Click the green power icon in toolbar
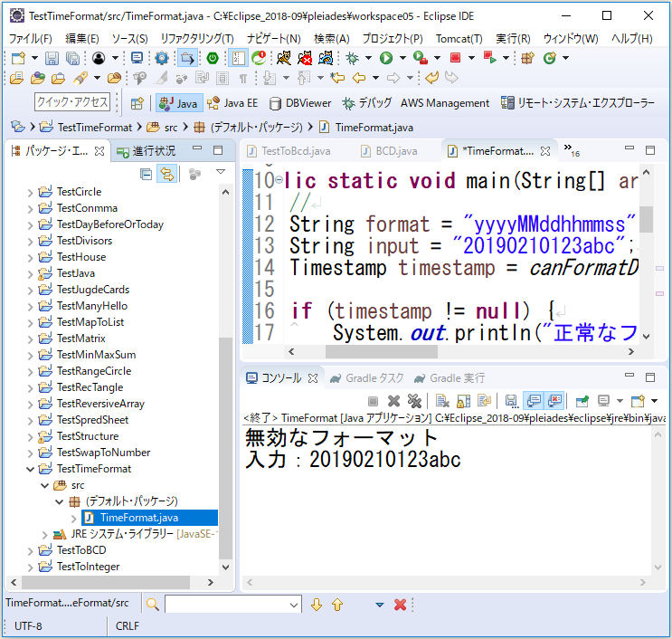The height and width of the screenshot is (639, 672). point(213,58)
